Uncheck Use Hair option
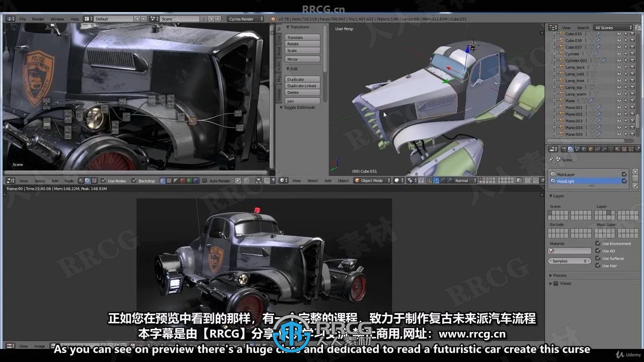Viewport: 644px width, 362px height. pyautogui.click(x=598, y=265)
